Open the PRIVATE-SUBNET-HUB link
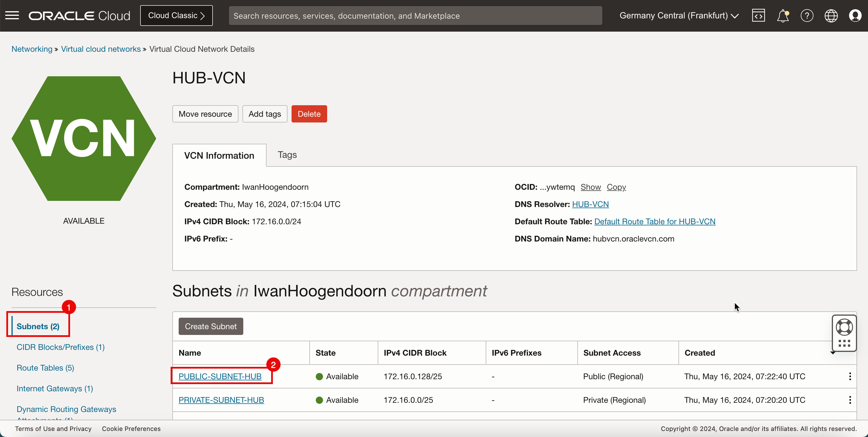The width and height of the screenshot is (868, 437). tap(221, 400)
